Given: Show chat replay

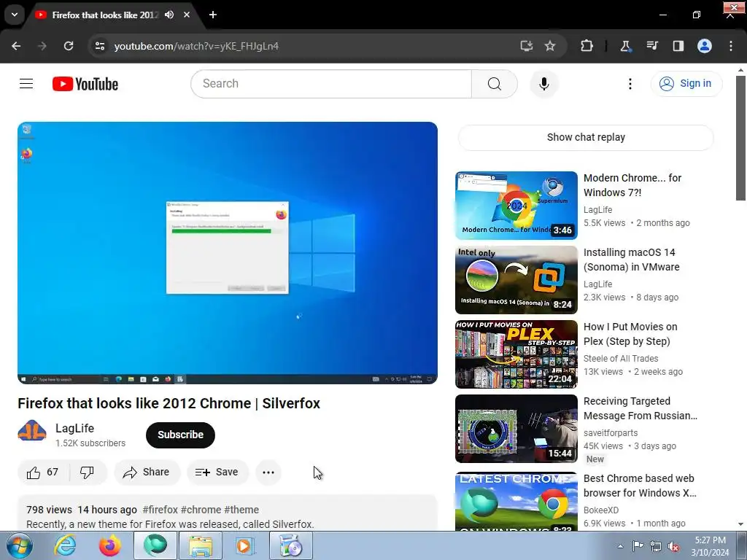Looking at the screenshot, I should pyautogui.click(x=586, y=138).
